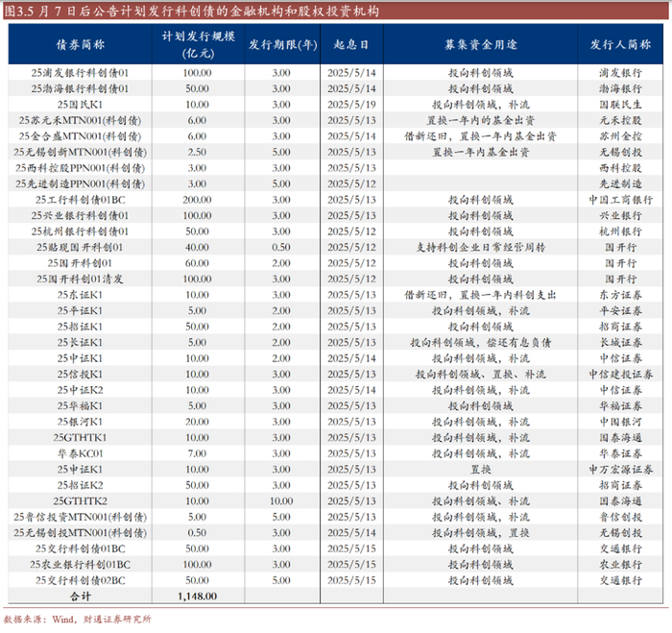Click 25西科控股PPN001(科创债) cell

tap(80, 168)
